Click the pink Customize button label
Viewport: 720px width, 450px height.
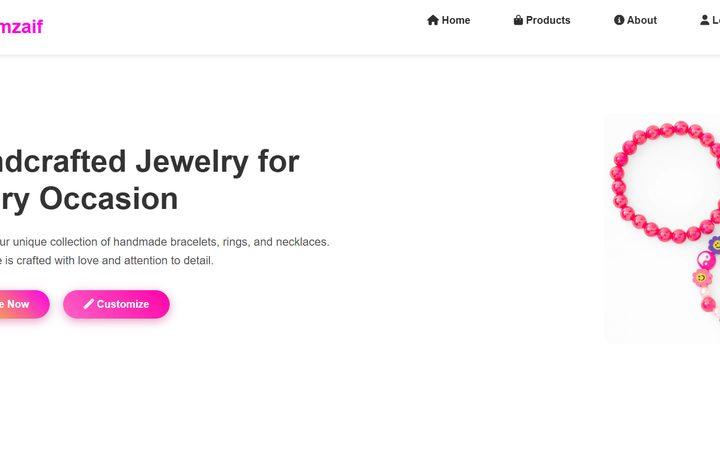(x=123, y=304)
